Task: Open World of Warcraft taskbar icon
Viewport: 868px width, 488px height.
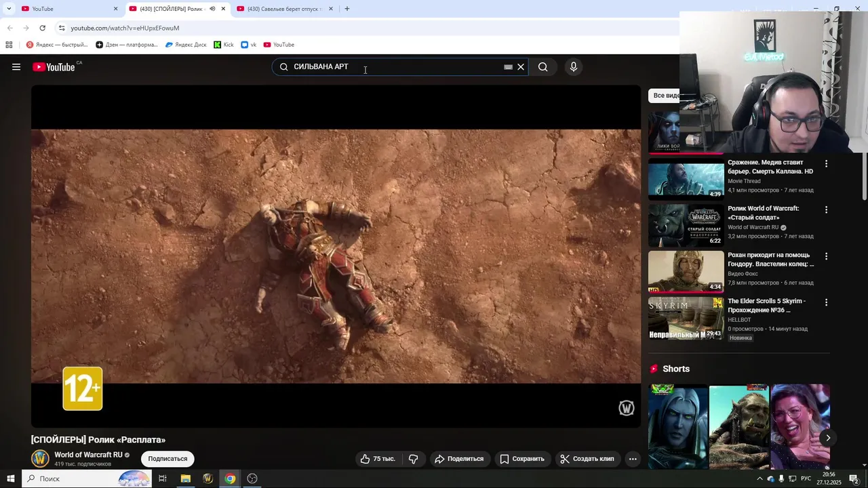Action: (x=208, y=479)
